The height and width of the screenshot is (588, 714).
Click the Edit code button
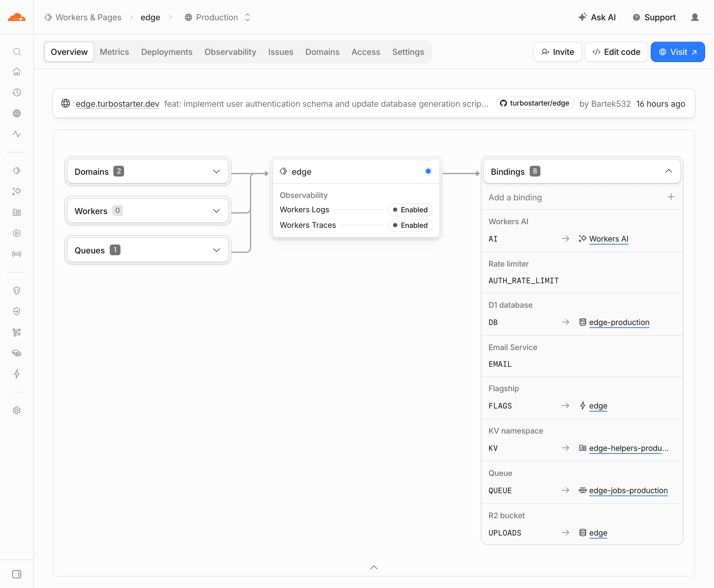pos(616,52)
